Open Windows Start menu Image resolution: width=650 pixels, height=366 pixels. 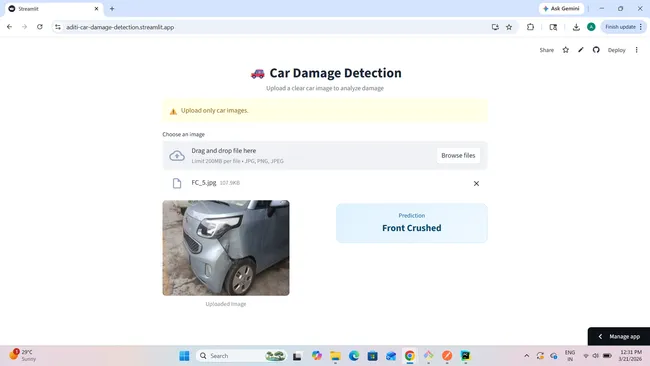(x=184, y=356)
